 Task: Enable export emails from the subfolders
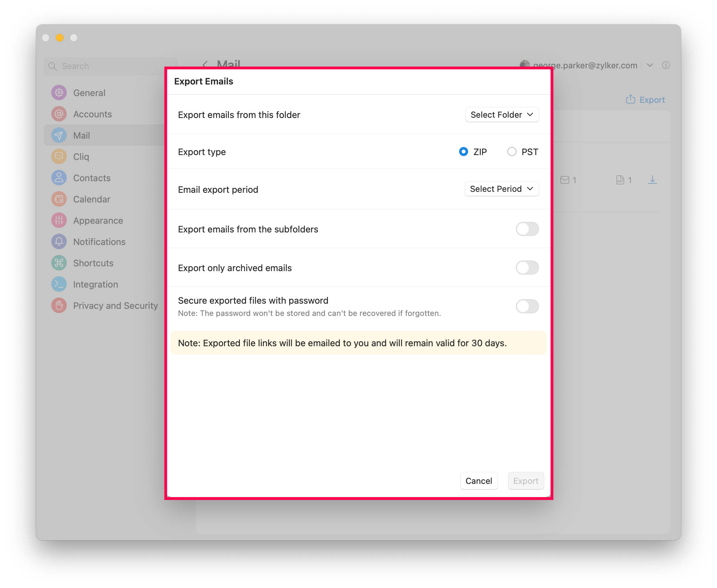point(527,229)
